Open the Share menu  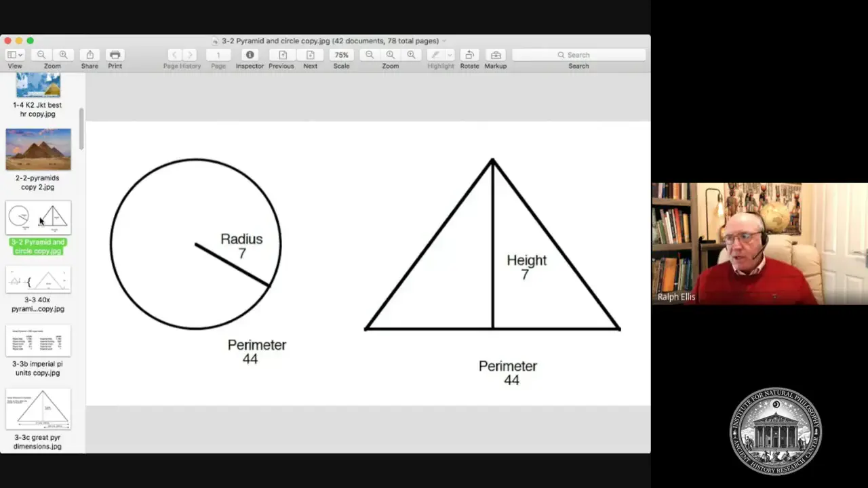point(90,55)
